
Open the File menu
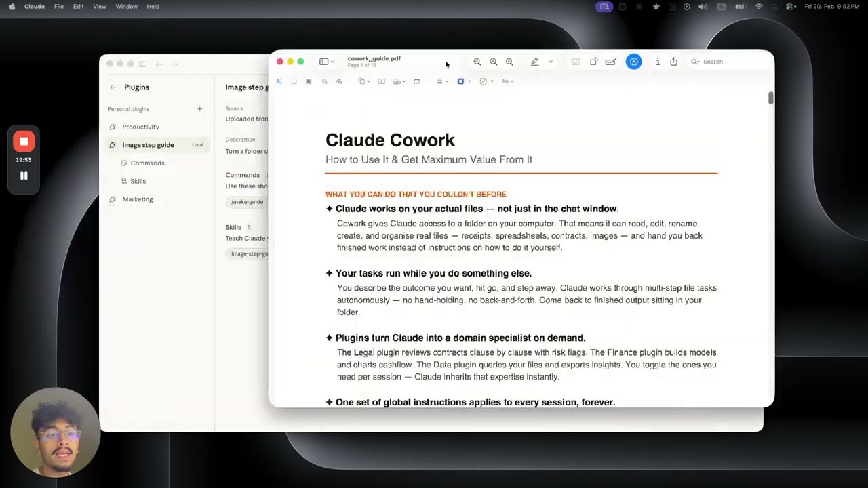point(59,7)
